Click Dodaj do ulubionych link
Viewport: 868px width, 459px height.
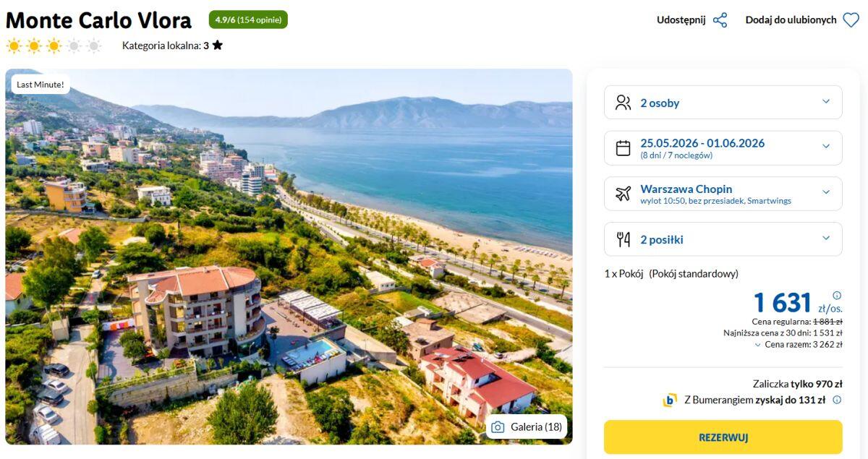click(791, 20)
